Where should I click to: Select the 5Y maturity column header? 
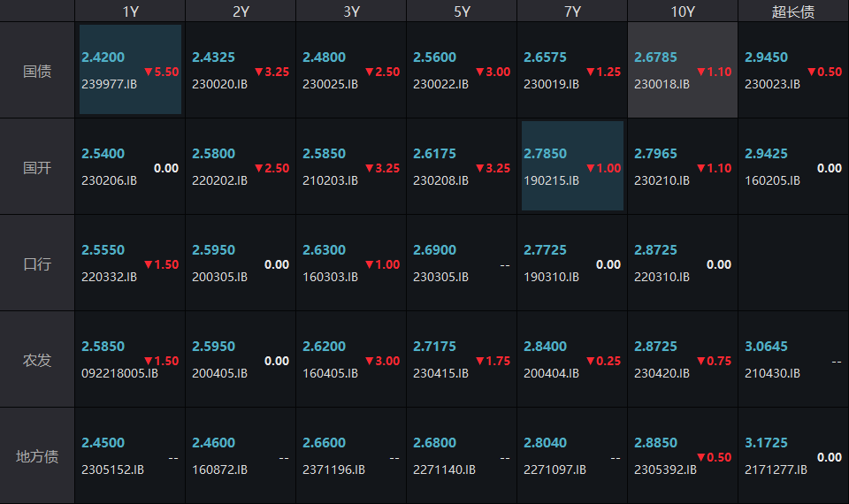pos(462,11)
